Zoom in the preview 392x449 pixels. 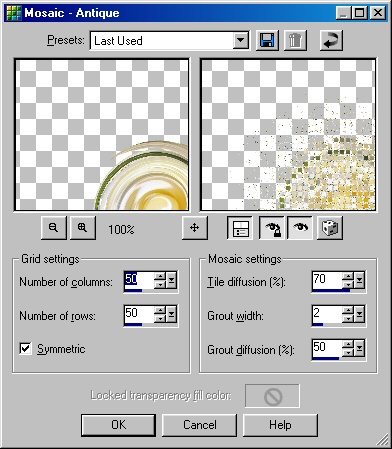point(83,228)
